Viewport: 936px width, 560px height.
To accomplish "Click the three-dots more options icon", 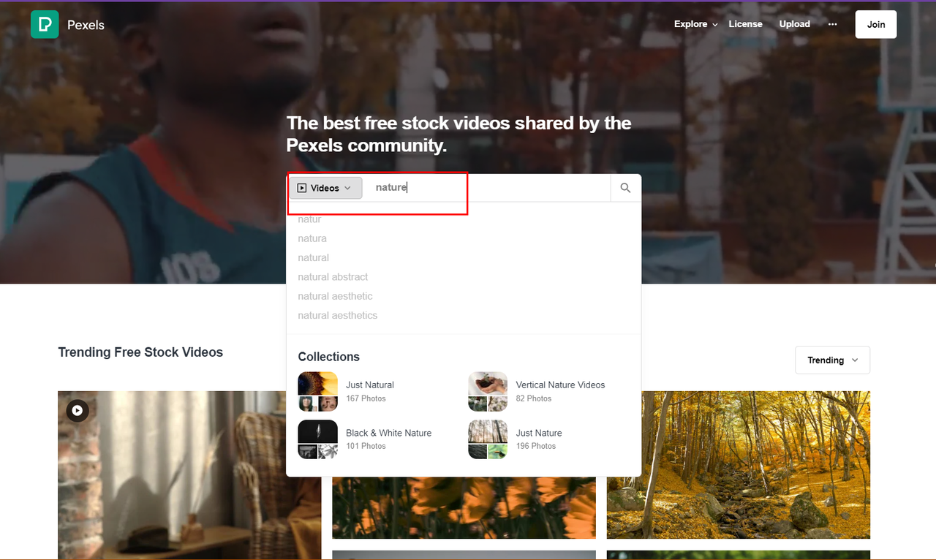I will click(x=832, y=24).
